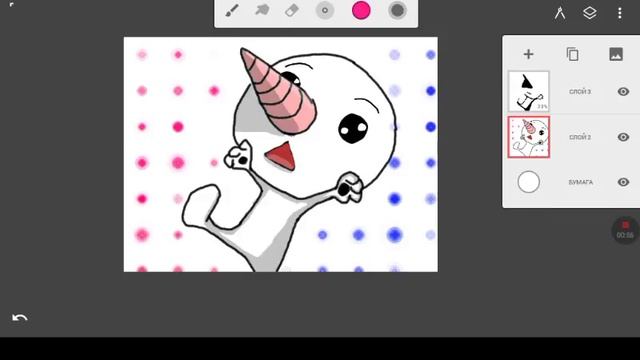Hide the Слой 2 layer

pyautogui.click(x=623, y=137)
